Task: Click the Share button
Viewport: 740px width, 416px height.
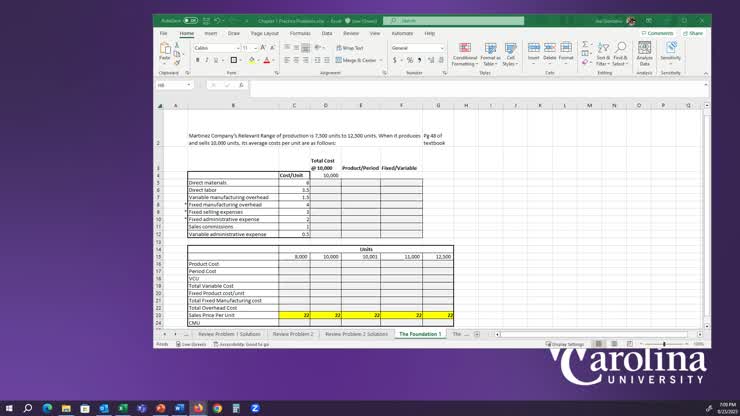Action: click(693, 33)
